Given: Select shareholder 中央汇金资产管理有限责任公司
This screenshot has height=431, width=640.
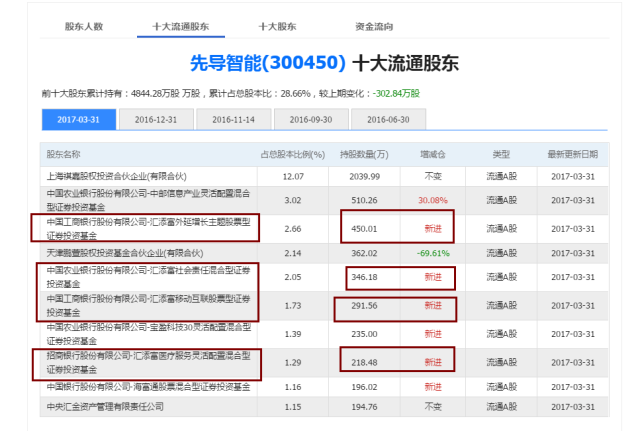Looking at the screenshot, I should pos(105,407).
